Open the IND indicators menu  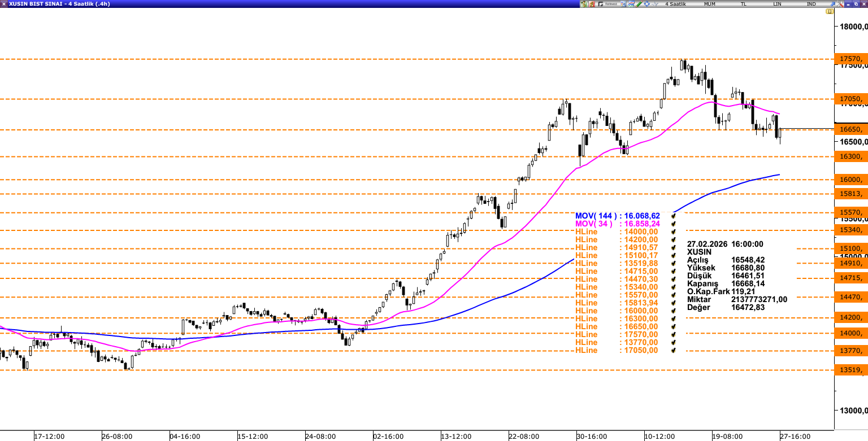[811, 4]
